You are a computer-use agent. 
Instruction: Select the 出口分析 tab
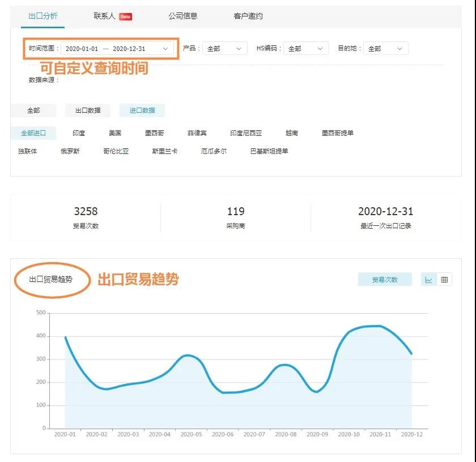[x=43, y=16]
